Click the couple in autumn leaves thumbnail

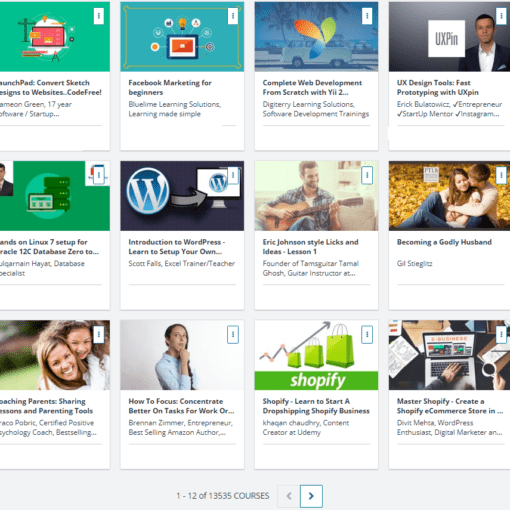[449, 196]
